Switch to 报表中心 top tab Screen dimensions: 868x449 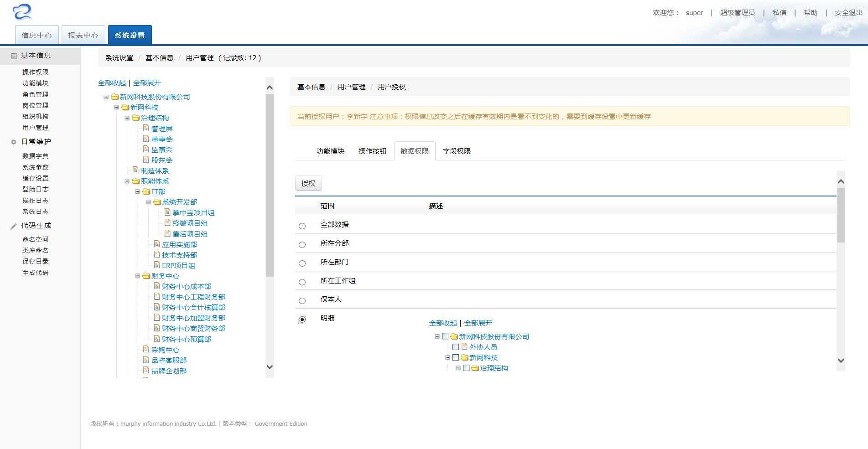click(83, 35)
